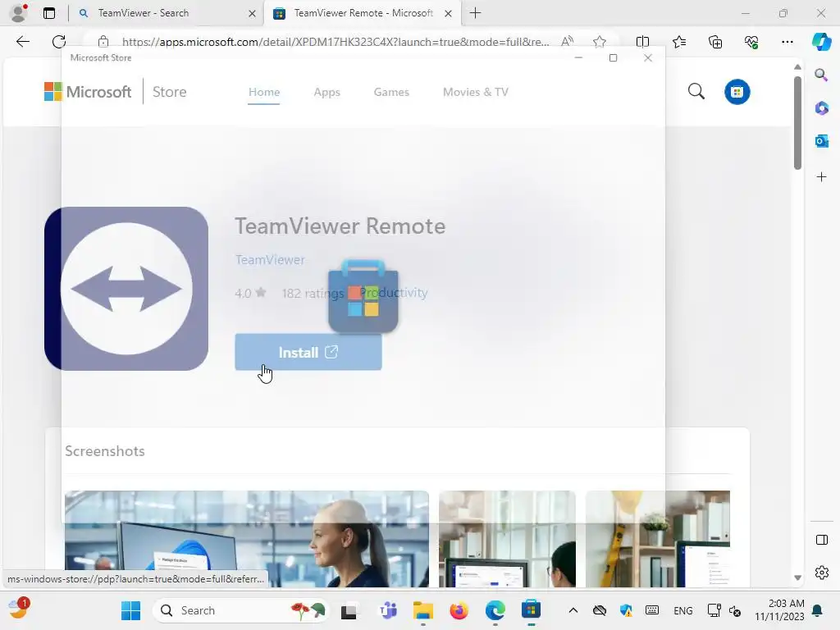840x630 pixels.
Task: Open a new browser tab with plus
Action: (x=475, y=13)
